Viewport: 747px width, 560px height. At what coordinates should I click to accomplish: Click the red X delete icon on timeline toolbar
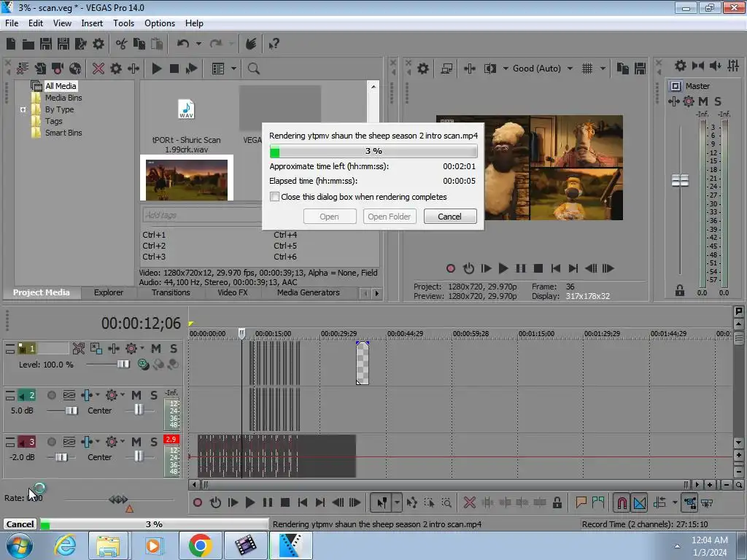470,502
